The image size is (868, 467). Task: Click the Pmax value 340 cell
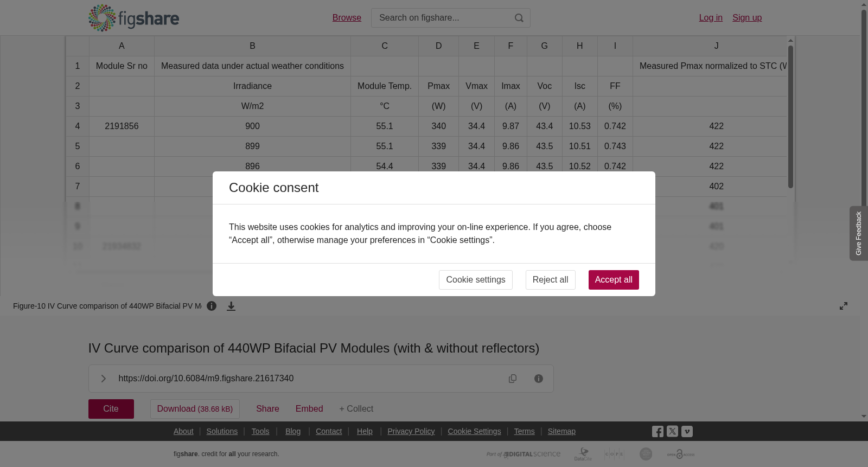pos(438,126)
